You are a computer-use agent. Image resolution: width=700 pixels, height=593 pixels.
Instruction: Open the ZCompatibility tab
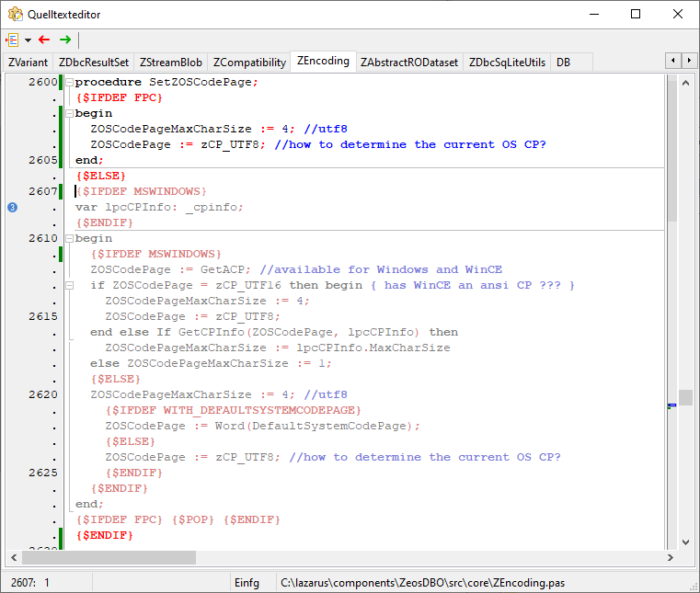click(249, 63)
